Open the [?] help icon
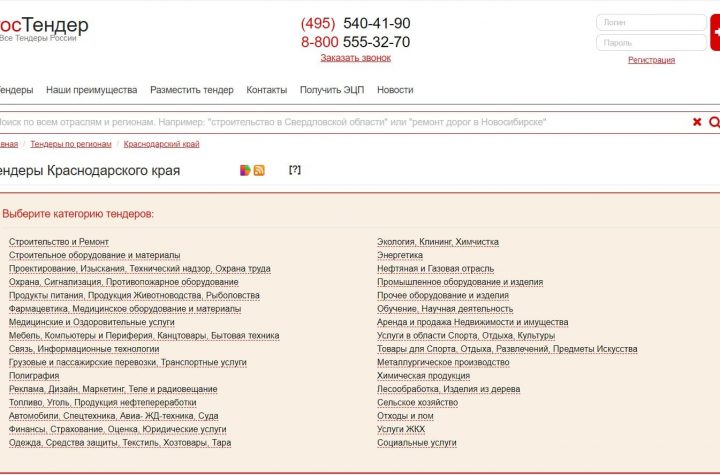 point(294,170)
